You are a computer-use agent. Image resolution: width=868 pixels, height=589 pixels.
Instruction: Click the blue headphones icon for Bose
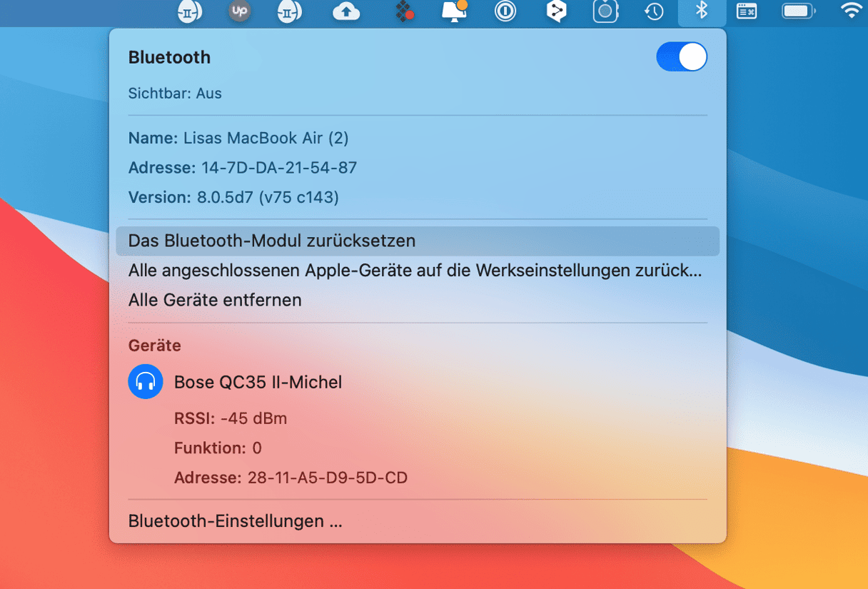pos(146,382)
